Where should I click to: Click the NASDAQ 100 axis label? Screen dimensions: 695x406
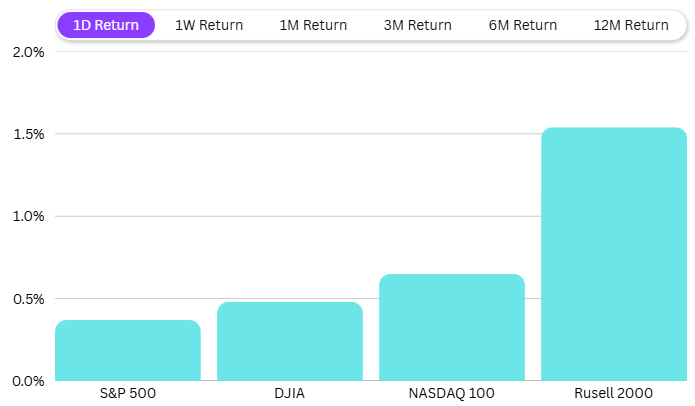click(452, 393)
